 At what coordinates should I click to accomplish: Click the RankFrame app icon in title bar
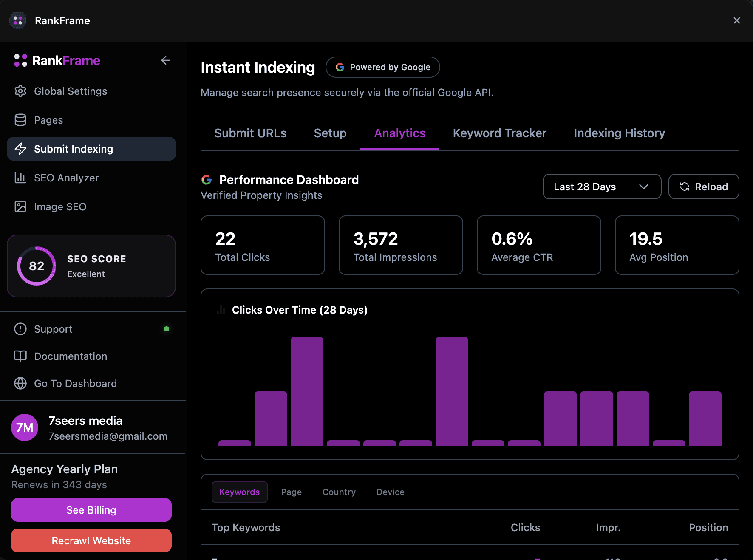pos(18,20)
